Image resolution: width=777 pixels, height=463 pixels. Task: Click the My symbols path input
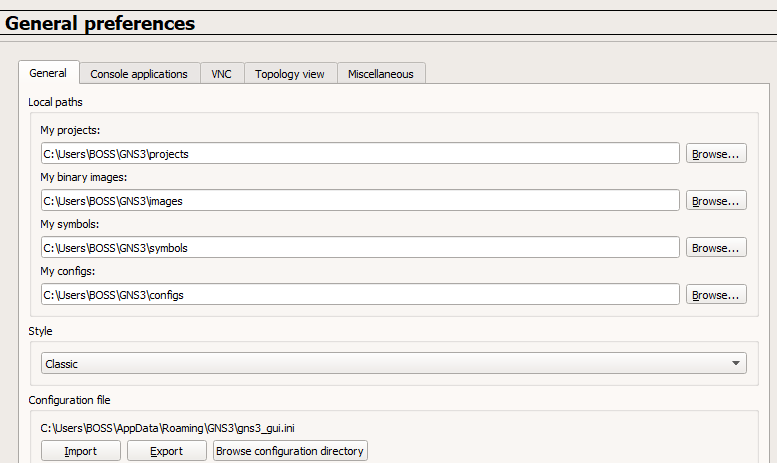(360, 248)
